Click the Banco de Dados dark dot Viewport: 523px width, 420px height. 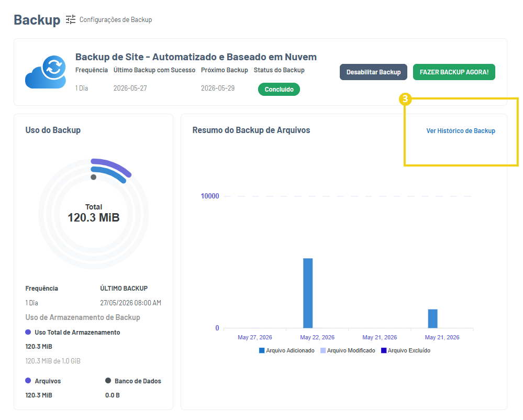pos(108,381)
